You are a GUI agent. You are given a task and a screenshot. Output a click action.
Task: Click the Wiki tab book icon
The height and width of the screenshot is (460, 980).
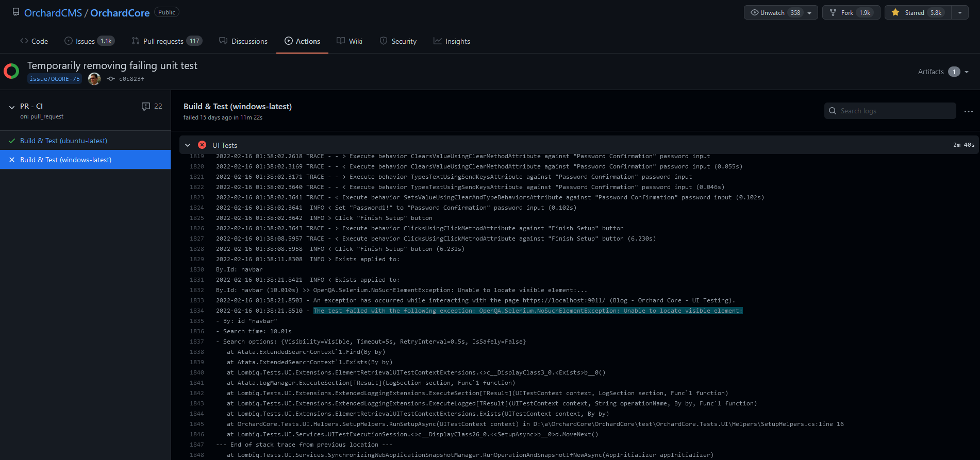click(341, 41)
